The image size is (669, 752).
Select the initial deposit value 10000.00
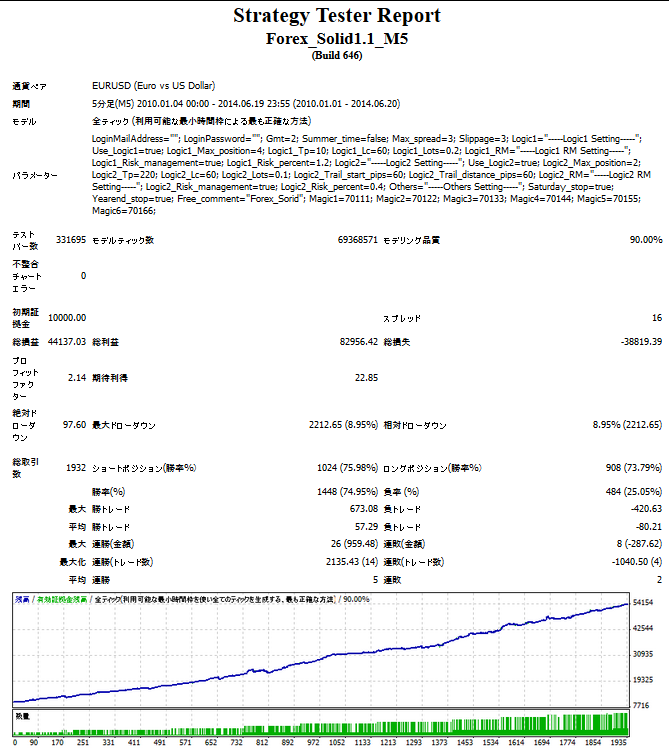pyautogui.click(x=67, y=317)
